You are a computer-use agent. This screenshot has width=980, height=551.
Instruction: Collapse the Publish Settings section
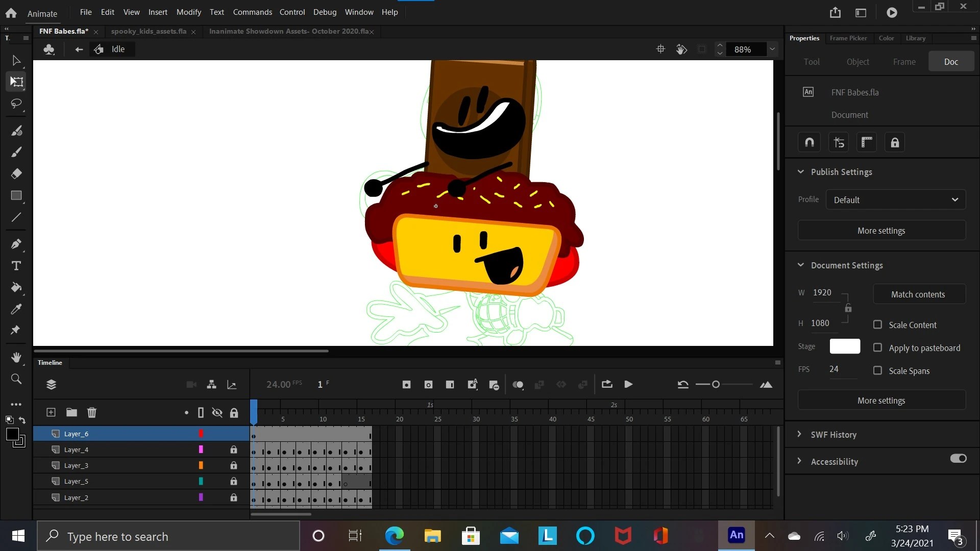[800, 172]
